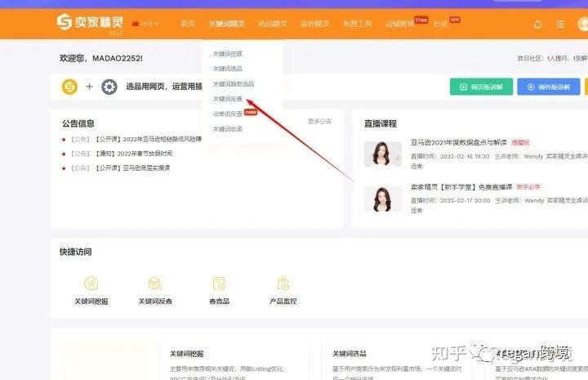Click the 关键词反查 quick access icon
The width and height of the screenshot is (588, 380).
click(x=155, y=284)
